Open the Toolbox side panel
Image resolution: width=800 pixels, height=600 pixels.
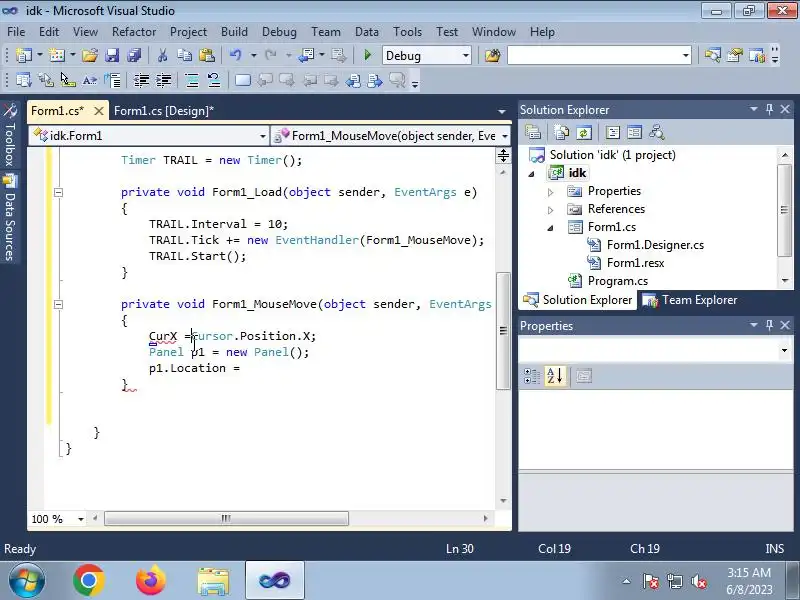point(10,136)
